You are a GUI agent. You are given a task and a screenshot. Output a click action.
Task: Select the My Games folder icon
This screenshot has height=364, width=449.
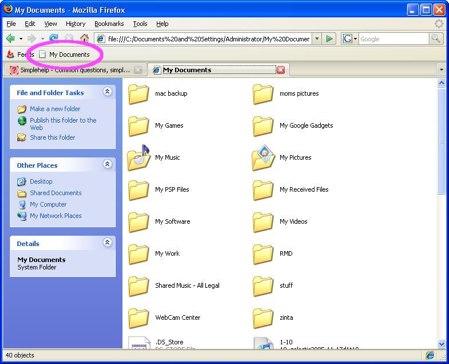click(x=138, y=126)
